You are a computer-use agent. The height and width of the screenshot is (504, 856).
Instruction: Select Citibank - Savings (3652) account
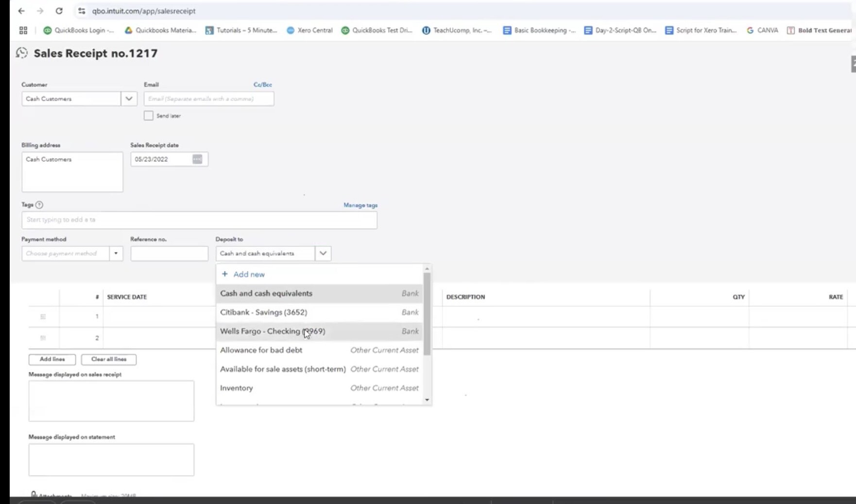point(319,312)
